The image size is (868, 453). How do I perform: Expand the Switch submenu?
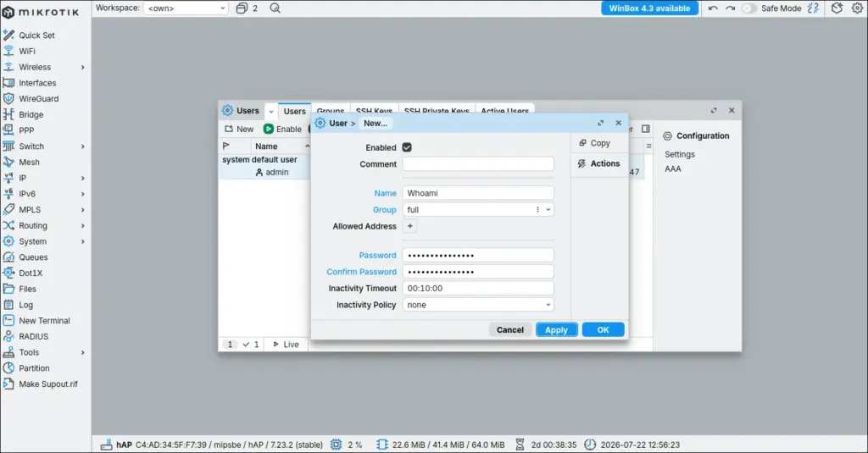point(83,146)
